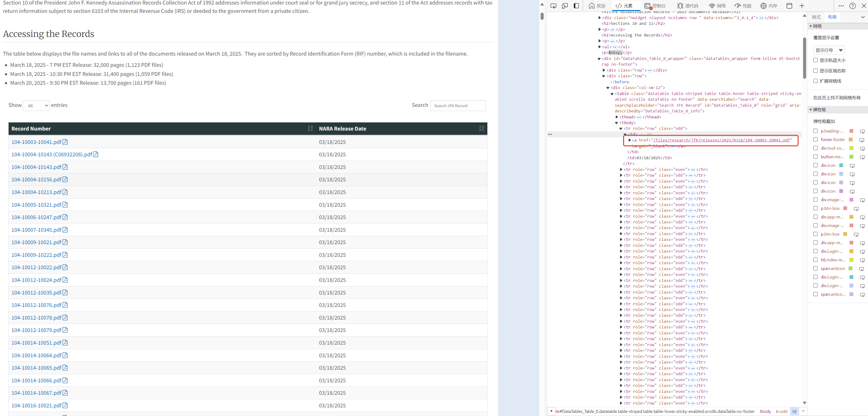Toggle the DevTools dock side panel icon
Viewport: 868px width, 416px height.
pyautogui.click(x=576, y=6)
